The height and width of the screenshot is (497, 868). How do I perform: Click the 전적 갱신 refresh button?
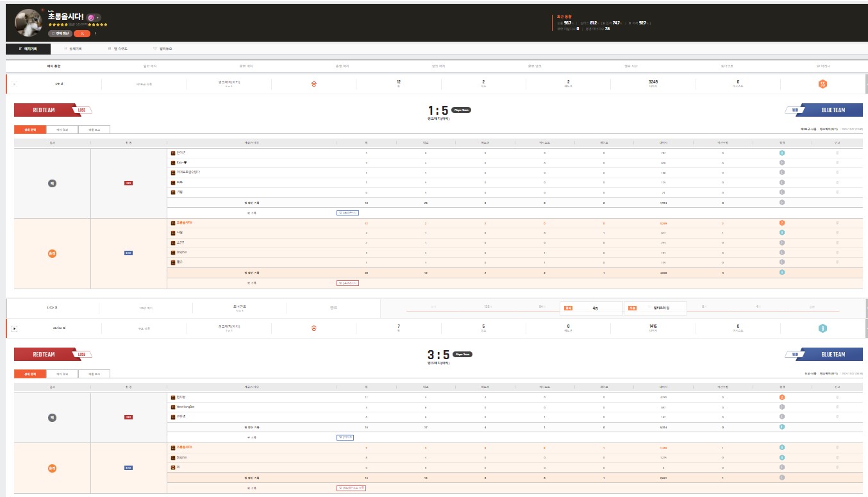(60, 33)
